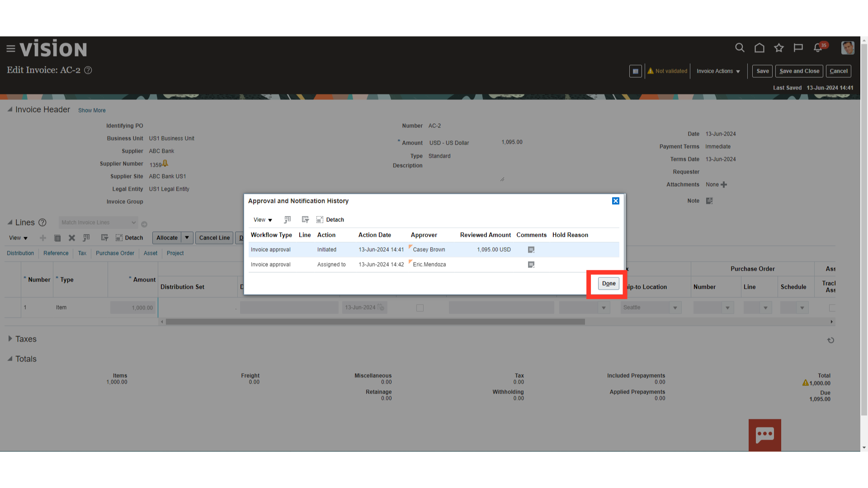
Task: Collapse the Invoice Header section
Action: tap(10, 109)
